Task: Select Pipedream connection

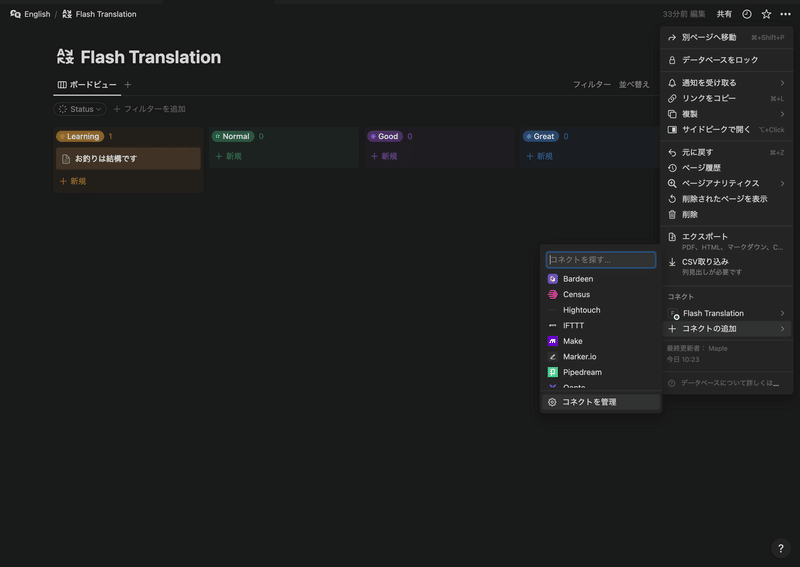Action: click(601, 372)
